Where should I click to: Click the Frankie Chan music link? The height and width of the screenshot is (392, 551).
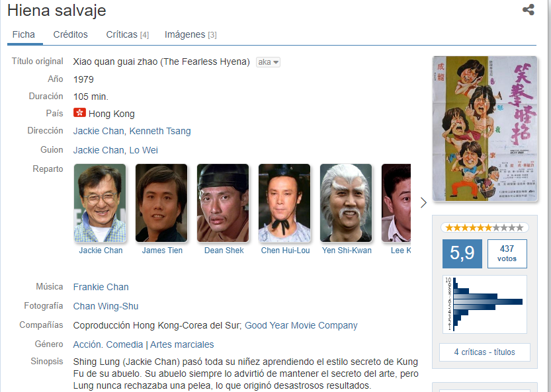(101, 287)
